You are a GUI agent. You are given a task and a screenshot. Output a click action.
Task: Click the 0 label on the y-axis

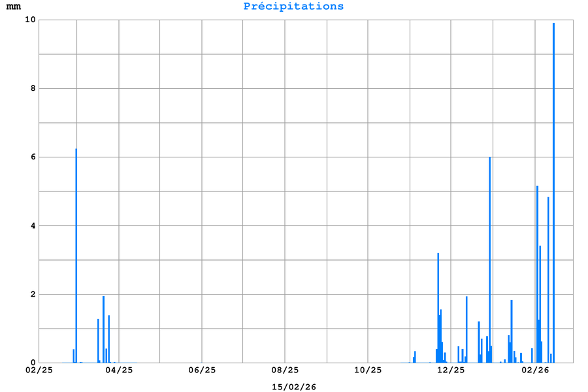click(32, 363)
